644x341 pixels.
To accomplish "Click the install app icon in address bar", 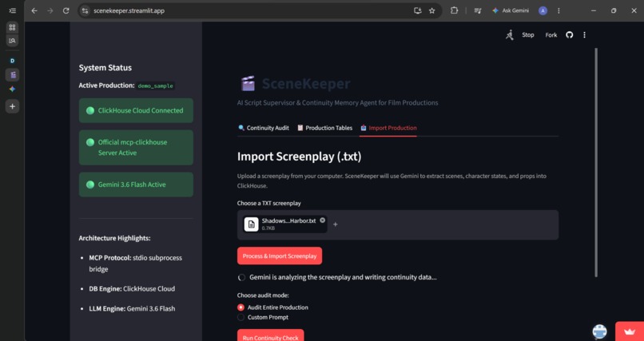I will point(418,10).
